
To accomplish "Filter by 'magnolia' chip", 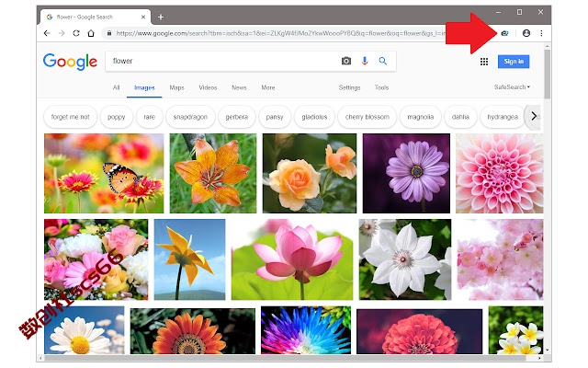I will [x=421, y=117].
